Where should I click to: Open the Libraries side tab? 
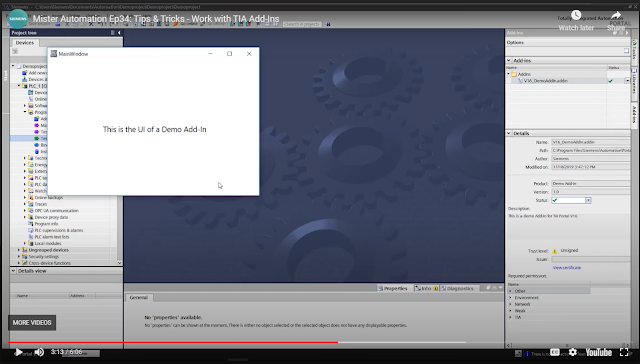(x=635, y=81)
